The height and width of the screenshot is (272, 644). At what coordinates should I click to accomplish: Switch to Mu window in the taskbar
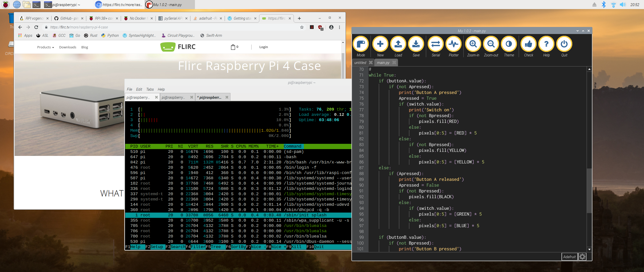pos(170,5)
